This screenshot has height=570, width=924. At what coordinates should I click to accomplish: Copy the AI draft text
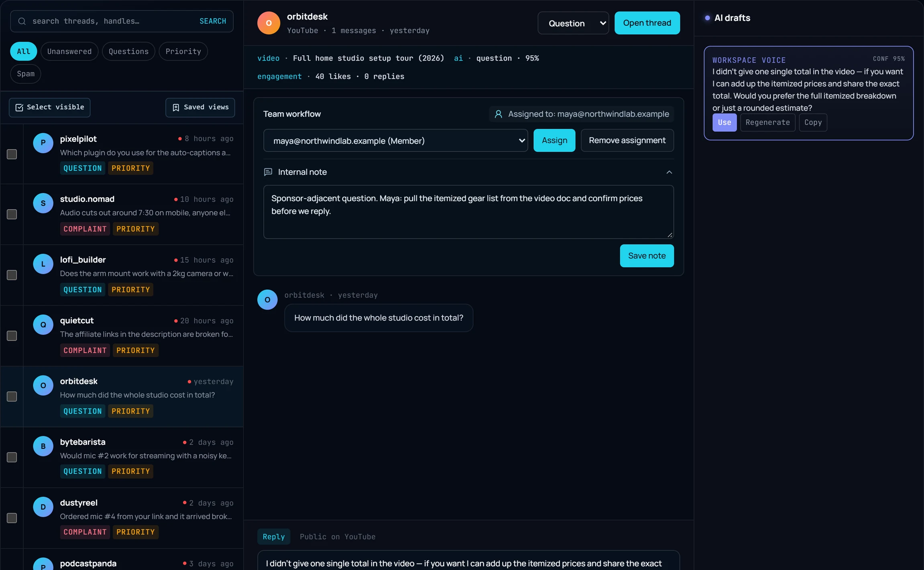pyautogui.click(x=813, y=123)
